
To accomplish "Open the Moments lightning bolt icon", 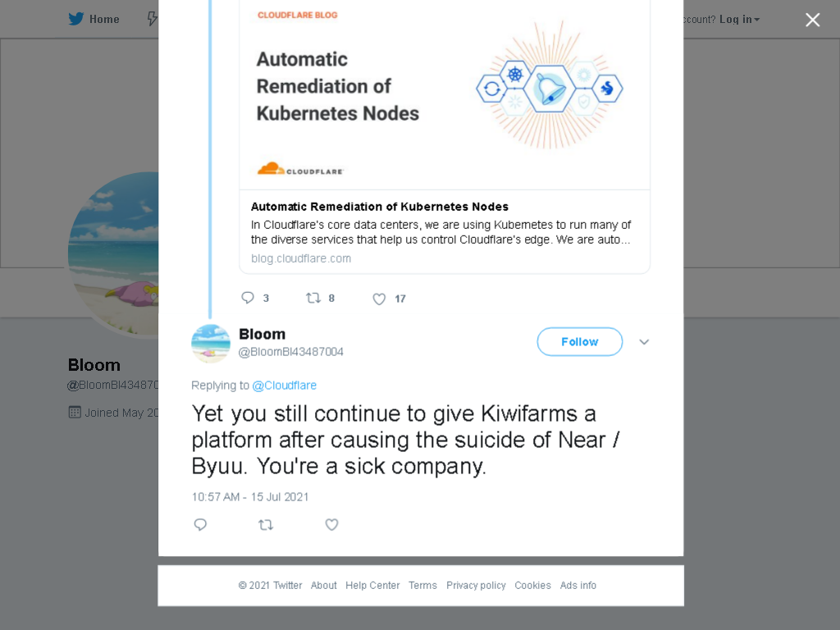I will pos(152,19).
